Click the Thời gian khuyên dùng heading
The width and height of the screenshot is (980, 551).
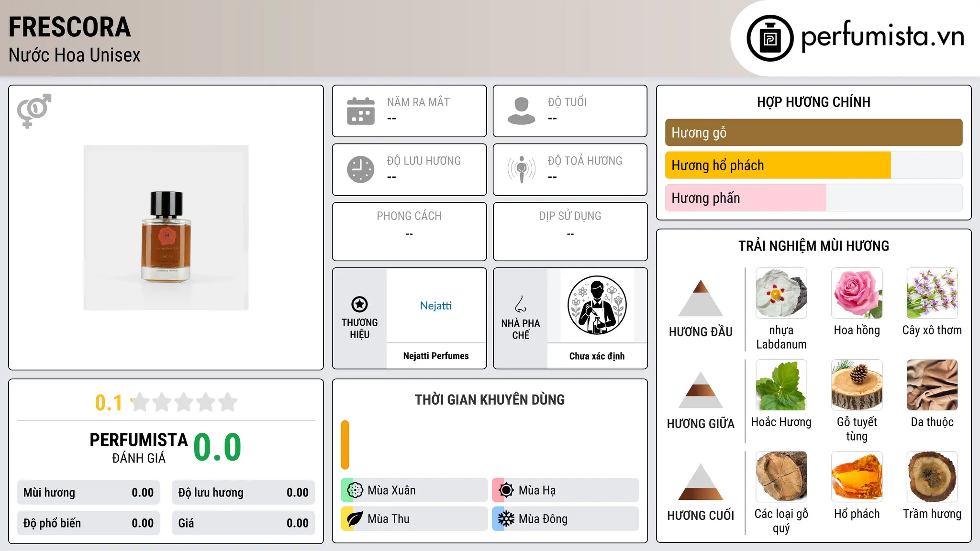click(x=490, y=399)
